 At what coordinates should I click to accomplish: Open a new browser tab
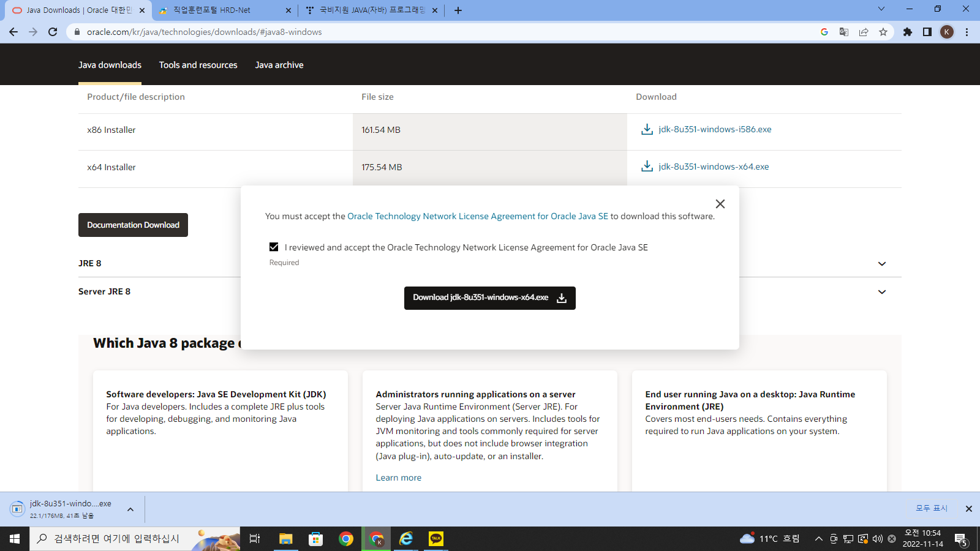click(x=458, y=10)
